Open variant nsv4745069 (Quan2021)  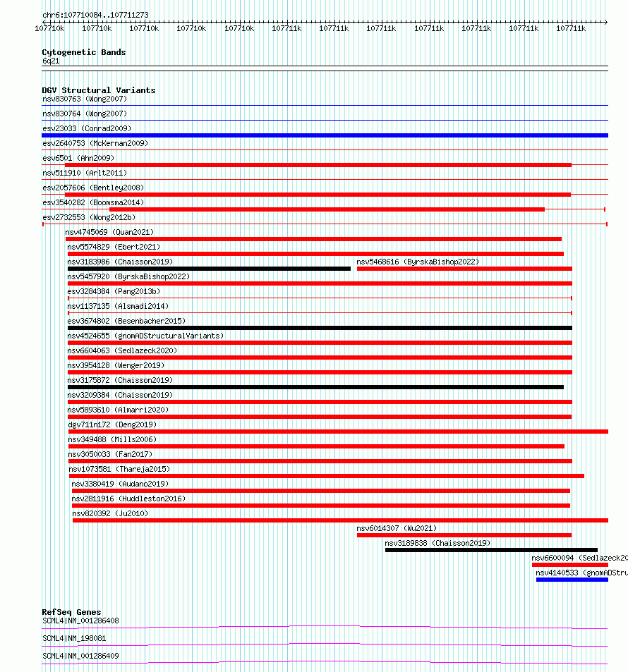[x=110, y=232]
